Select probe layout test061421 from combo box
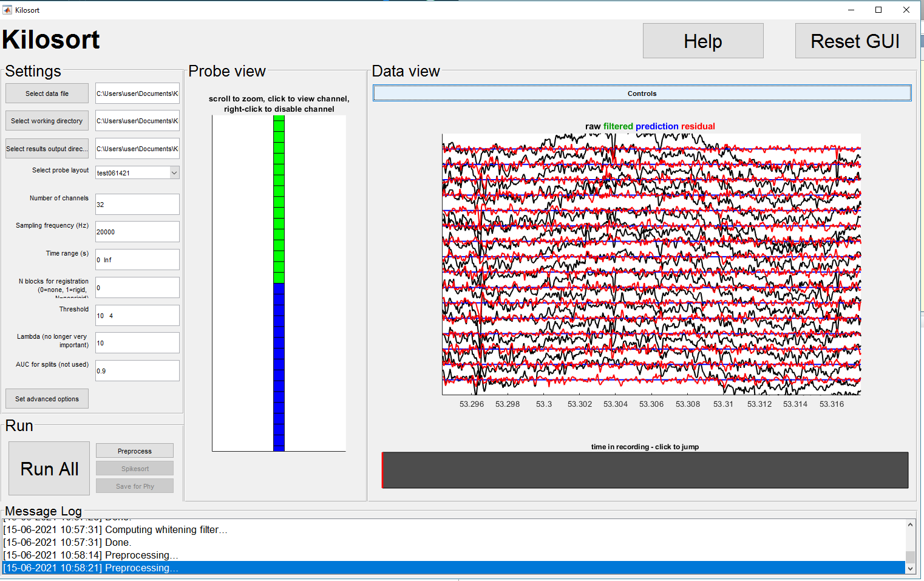This screenshot has width=924, height=581. pyautogui.click(x=127, y=172)
